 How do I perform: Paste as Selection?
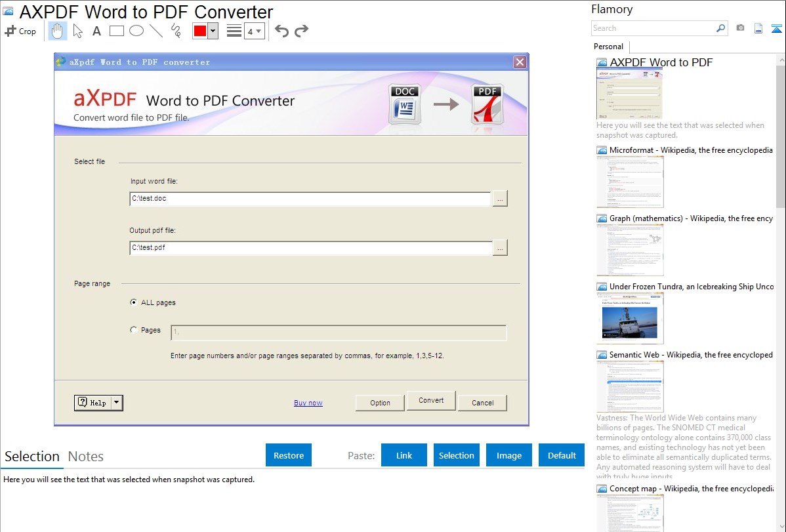(x=456, y=455)
